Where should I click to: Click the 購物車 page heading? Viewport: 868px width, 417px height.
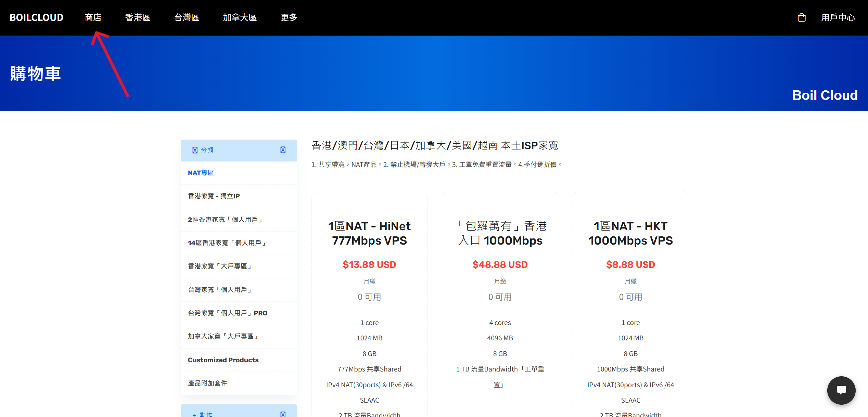tap(36, 74)
